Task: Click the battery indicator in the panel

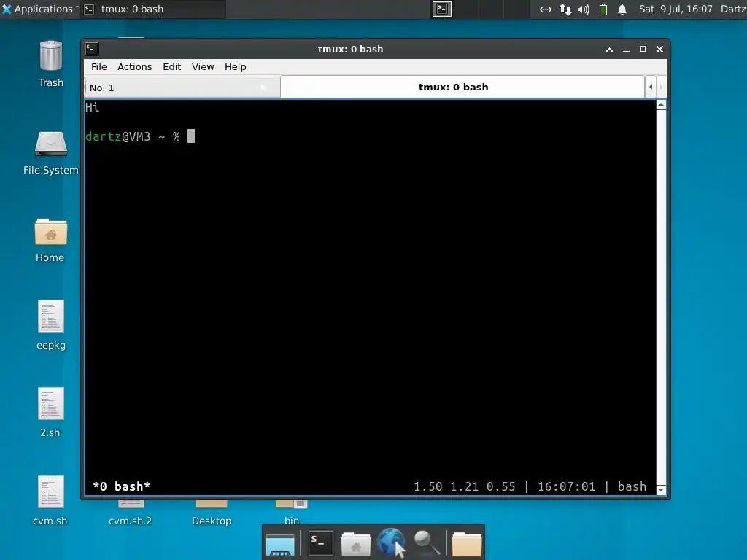Action: pyautogui.click(x=603, y=9)
